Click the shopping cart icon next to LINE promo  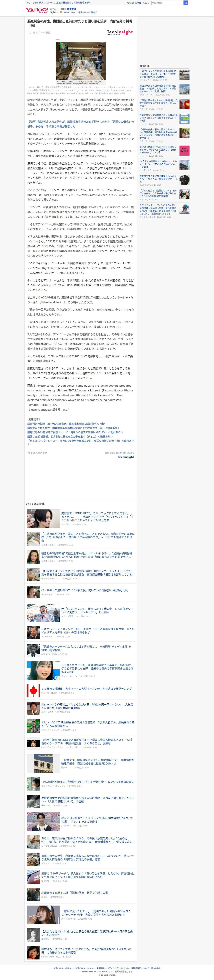61,13
